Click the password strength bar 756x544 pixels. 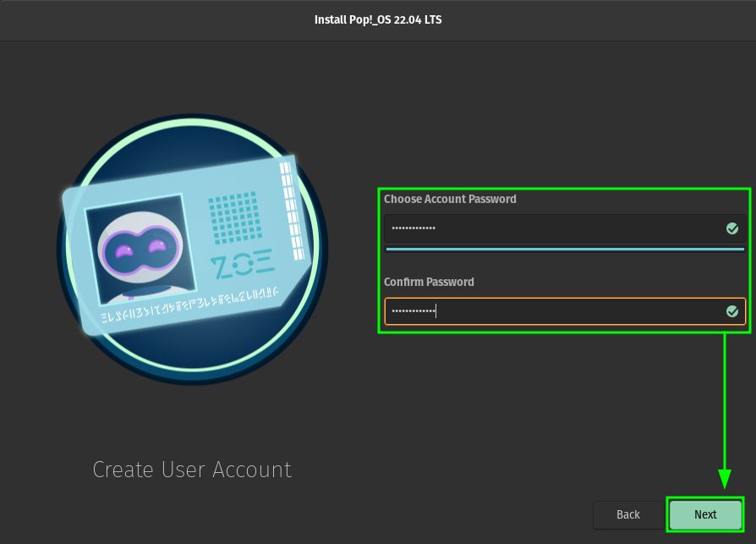pyautogui.click(x=565, y=250)
